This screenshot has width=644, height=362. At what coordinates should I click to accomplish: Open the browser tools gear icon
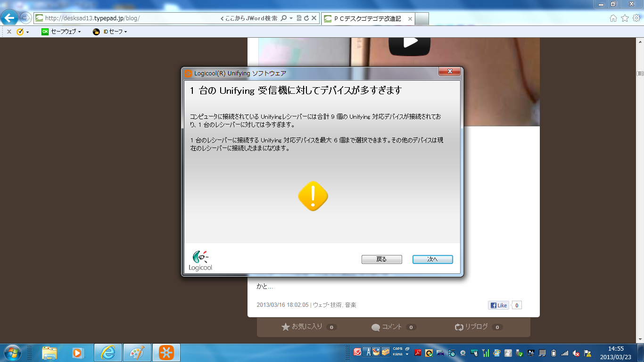point(636,18)
